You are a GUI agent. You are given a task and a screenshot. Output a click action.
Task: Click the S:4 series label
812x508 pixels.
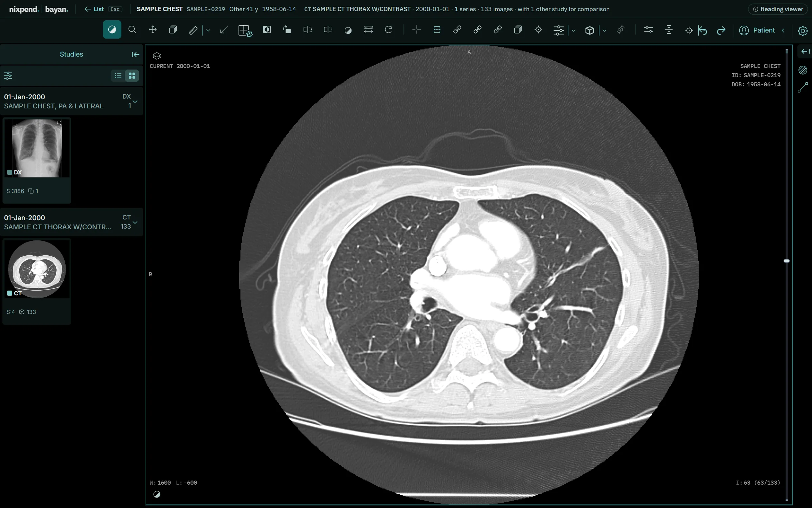coord(10,312)
